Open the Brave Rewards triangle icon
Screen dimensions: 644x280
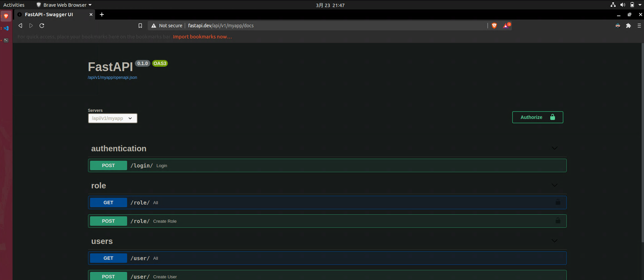click(507, 25)
